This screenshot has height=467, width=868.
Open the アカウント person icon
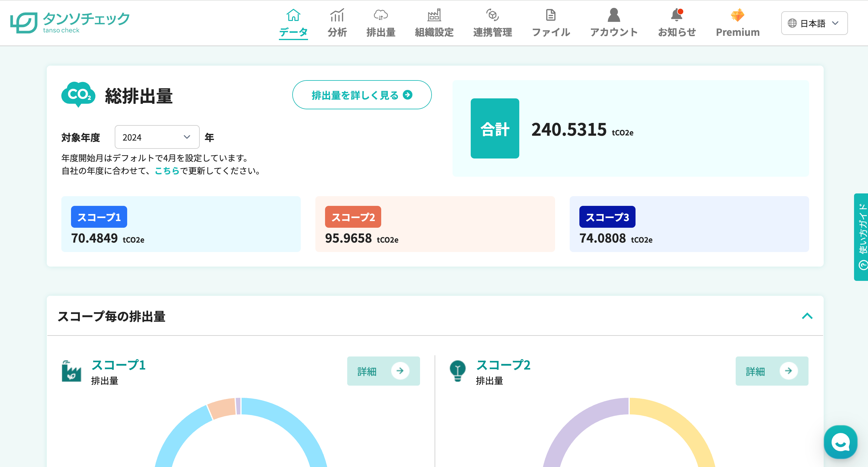click(614, 15)
